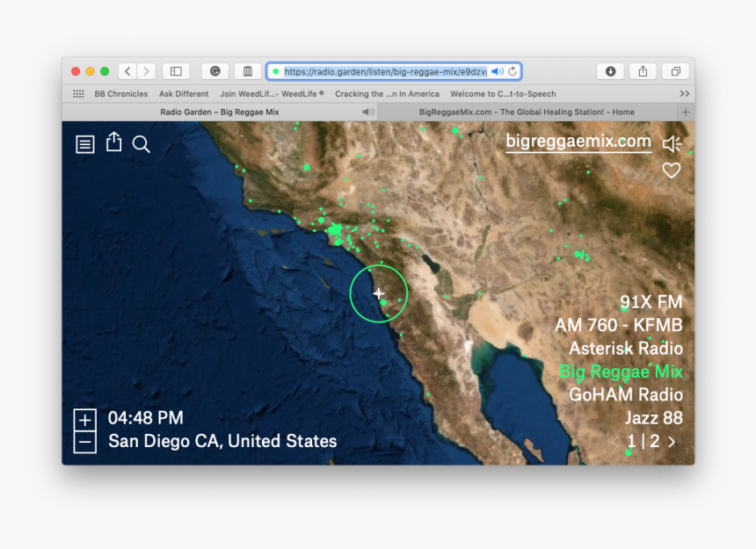Enter fullscreen with green window button
756x549 pixels.
105,71
